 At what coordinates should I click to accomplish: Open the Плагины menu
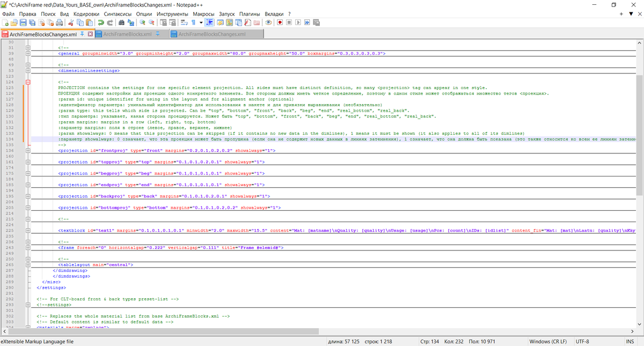[250, 13]
